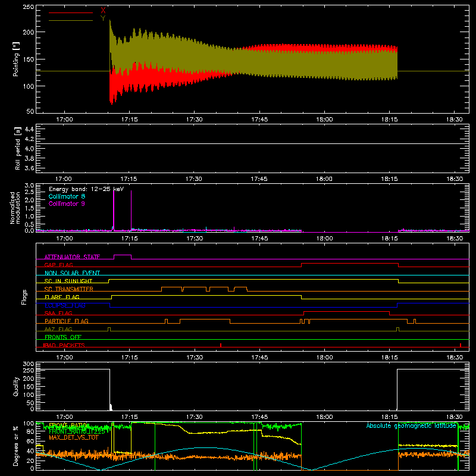
Task: Click 18:15 label under Quality panel
Action: point(390,417)
